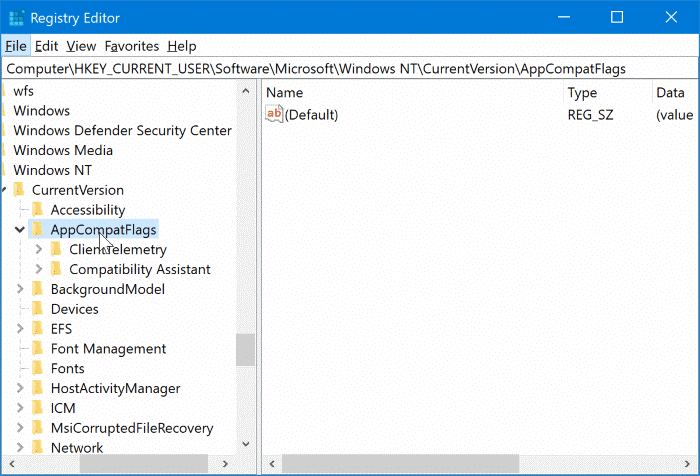Open the View menu
Viewport: 700px width, 476px height.
pyautogui.click(x=81, y=46)
